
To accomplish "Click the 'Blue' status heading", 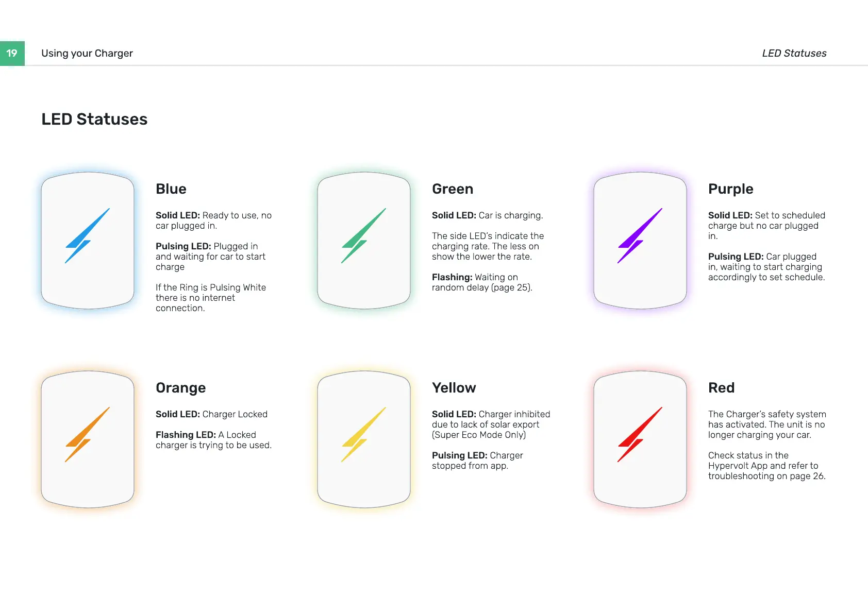I will coord(171,189).
